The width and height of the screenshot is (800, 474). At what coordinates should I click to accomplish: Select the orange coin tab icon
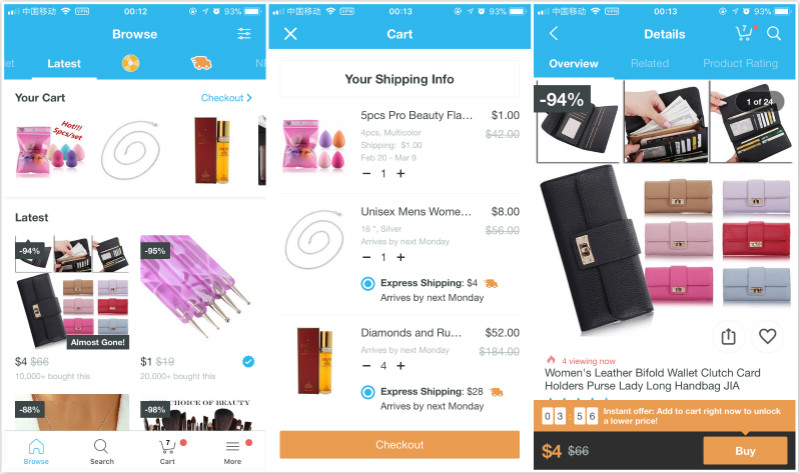pyautogui.click(x=131, y=63)
